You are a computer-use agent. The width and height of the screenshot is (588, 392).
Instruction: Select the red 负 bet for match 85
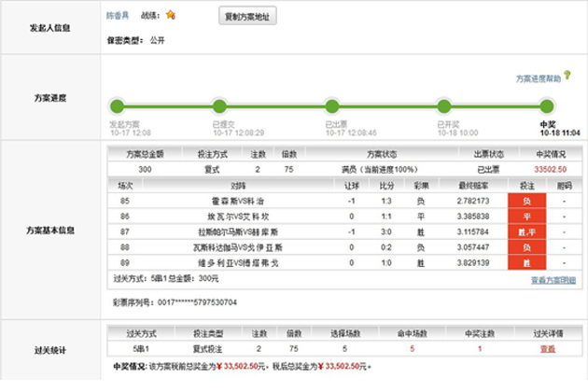click(x=526, y=201)
